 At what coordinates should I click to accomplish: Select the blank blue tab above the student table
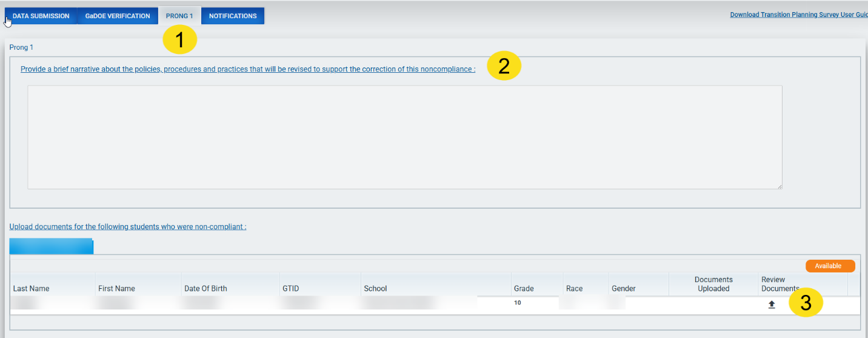(x=51, y=246)
